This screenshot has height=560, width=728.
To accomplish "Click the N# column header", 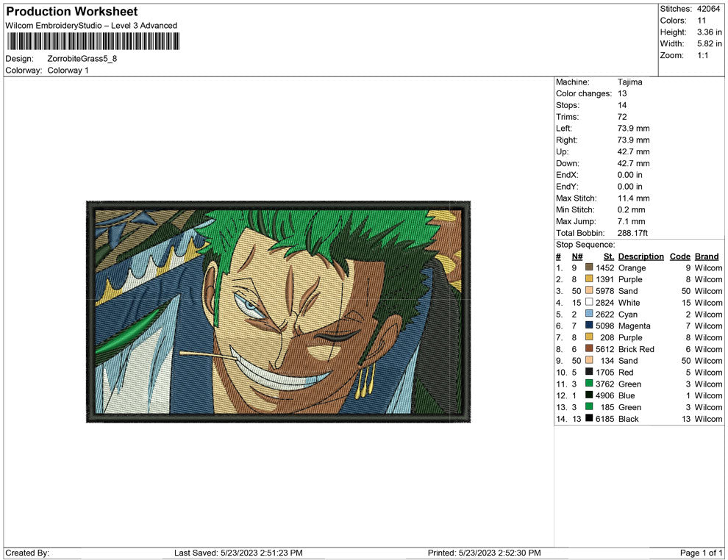I will pos(577,256).
